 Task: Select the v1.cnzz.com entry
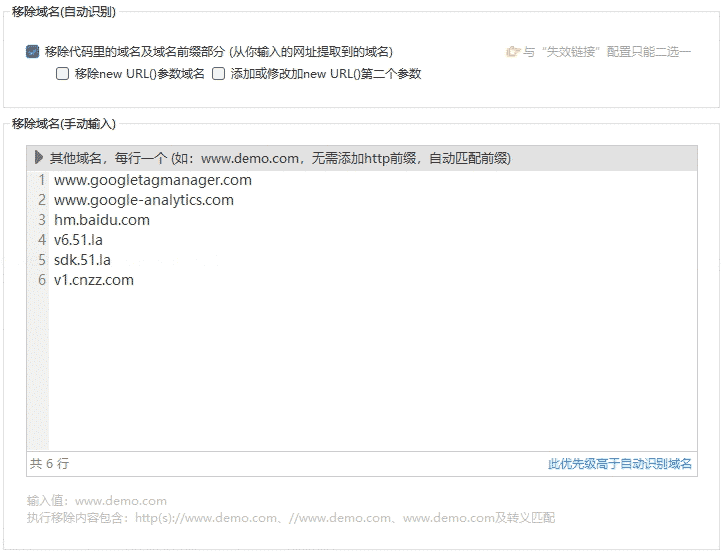pyautogui.click(x=94, y=280)
